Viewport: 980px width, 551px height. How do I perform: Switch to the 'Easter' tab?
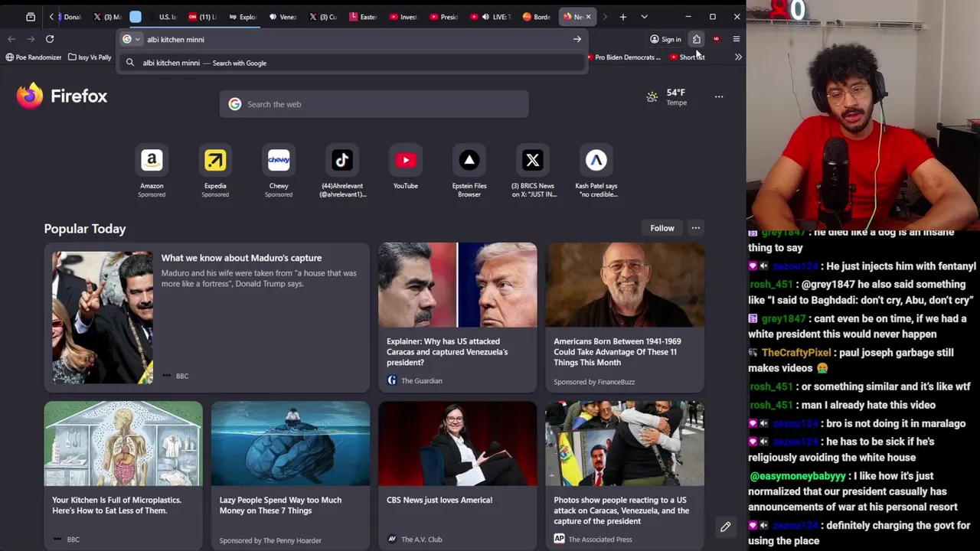[x=363, y=16]
